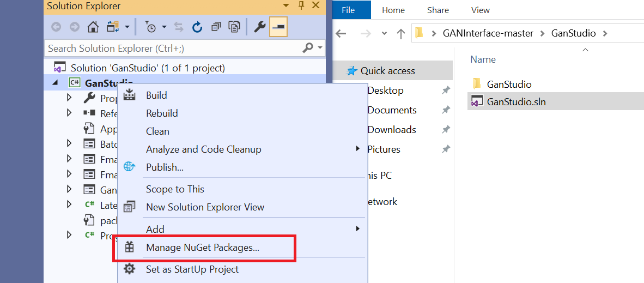This screenshot has width=644, height=283.
Task: Click Forward arrow in File Explorer
Action: coord(365,33)
